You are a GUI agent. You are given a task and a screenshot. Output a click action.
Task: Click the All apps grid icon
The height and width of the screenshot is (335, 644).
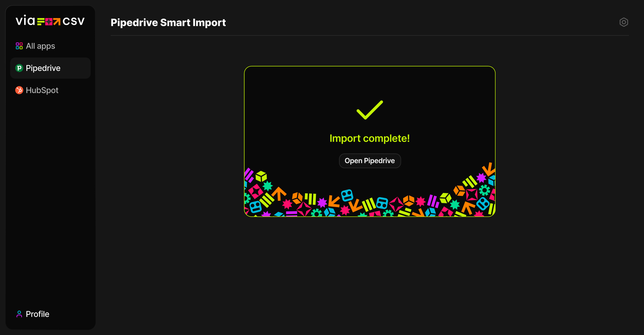[19, 46]
